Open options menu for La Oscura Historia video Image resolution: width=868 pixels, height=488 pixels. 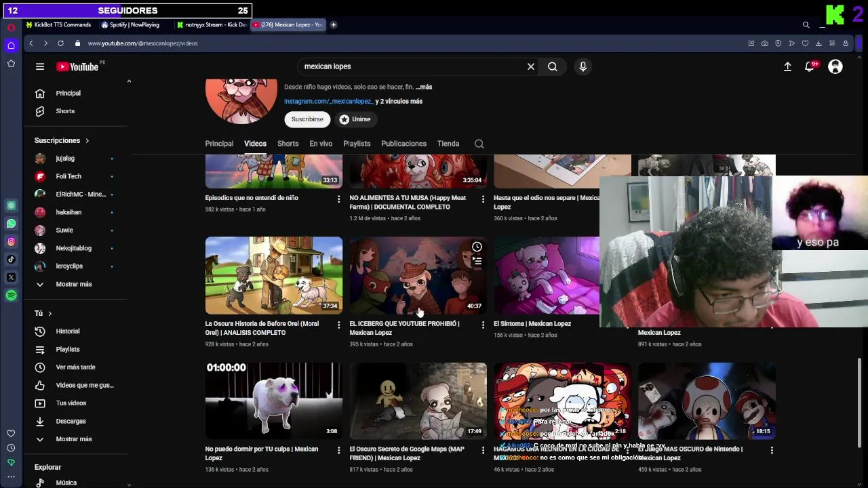(338, 325)
